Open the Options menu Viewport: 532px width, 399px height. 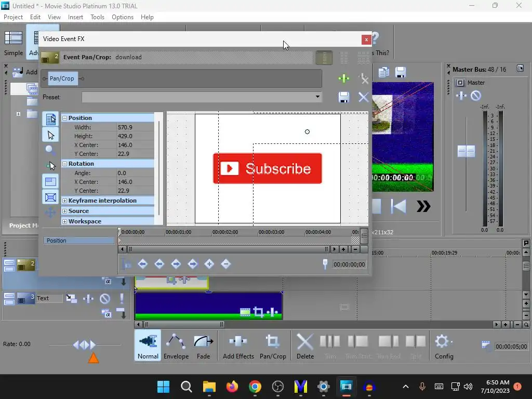(123, 17)
